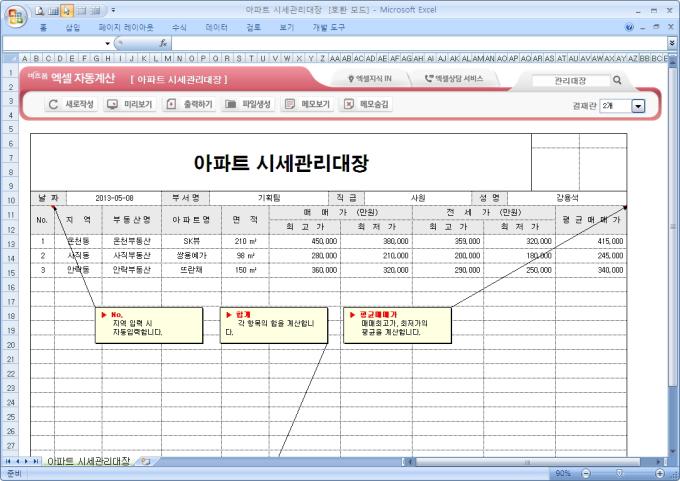Click the print preview quick access icon

40,11
